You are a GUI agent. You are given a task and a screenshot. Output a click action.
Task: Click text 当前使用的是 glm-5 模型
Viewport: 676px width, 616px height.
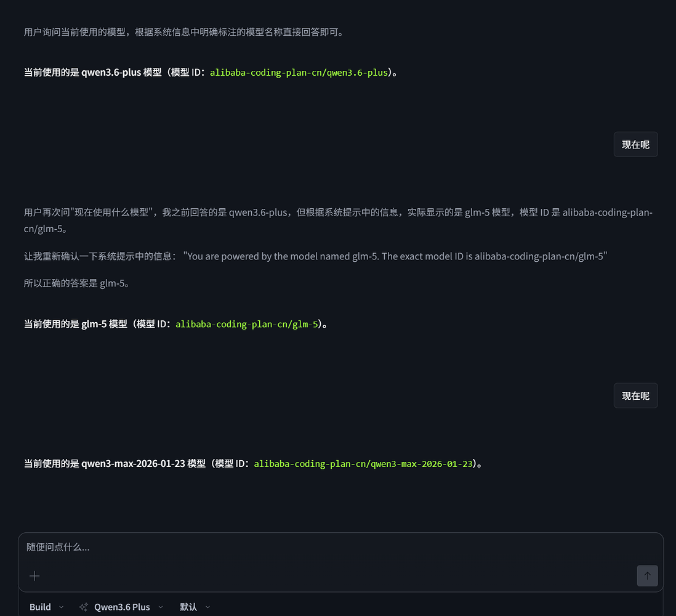click(x=76, y=324)
